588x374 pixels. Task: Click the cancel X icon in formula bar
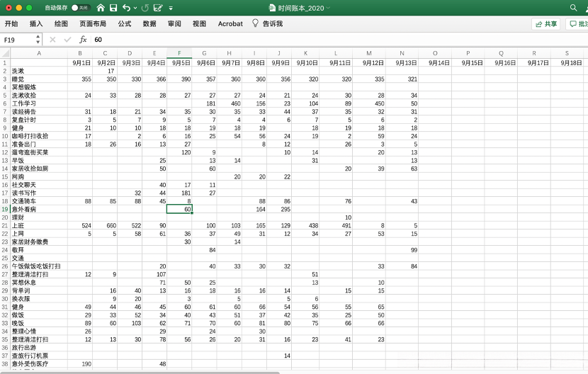click(52, 40)
